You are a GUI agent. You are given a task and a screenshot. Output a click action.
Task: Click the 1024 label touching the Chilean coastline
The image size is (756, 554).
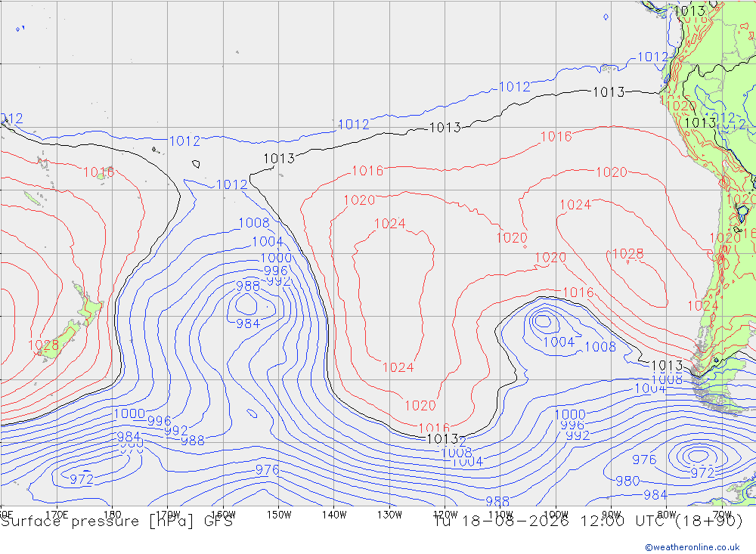pyautogui.click(x=703, y=305)
